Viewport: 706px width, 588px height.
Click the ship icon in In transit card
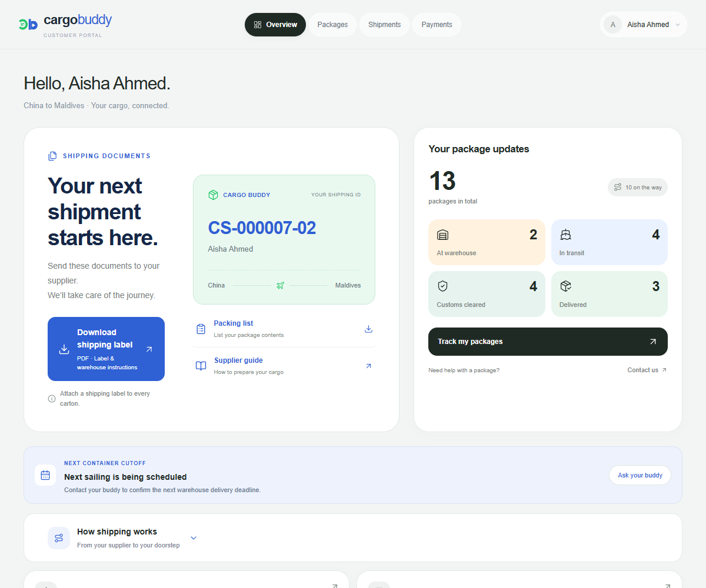565,235
